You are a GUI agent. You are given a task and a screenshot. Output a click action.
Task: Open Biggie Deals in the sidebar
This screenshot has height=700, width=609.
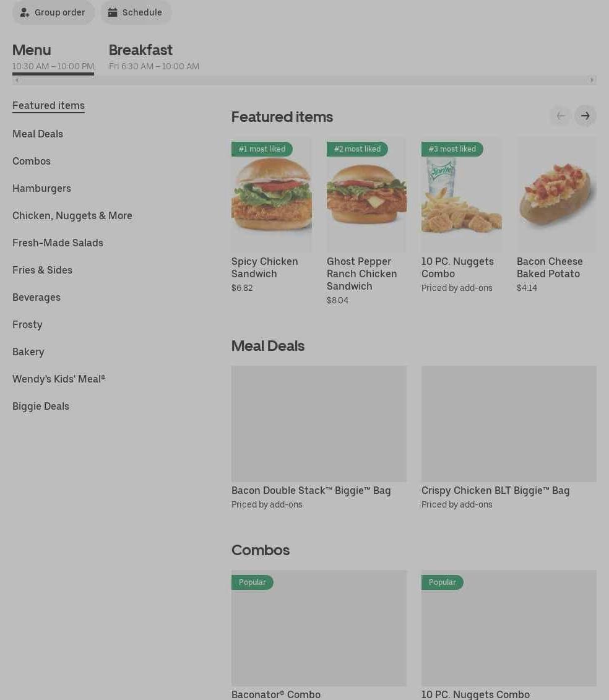41,406
